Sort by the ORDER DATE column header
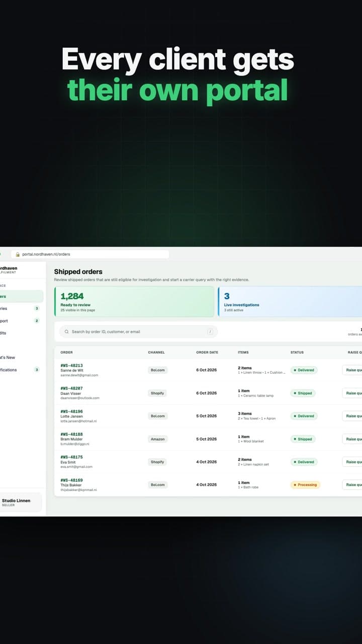Screen dimensions: 362x644 [x=207, y=352]
